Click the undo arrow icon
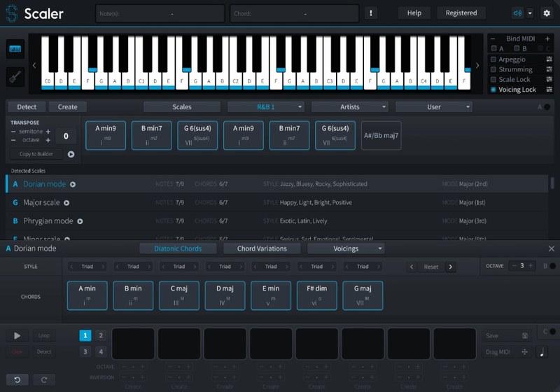Screen dimensions: 560x392 click(17, 379)
